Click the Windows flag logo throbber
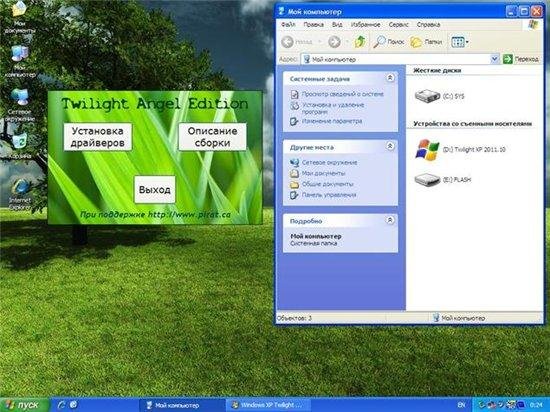 533,25
